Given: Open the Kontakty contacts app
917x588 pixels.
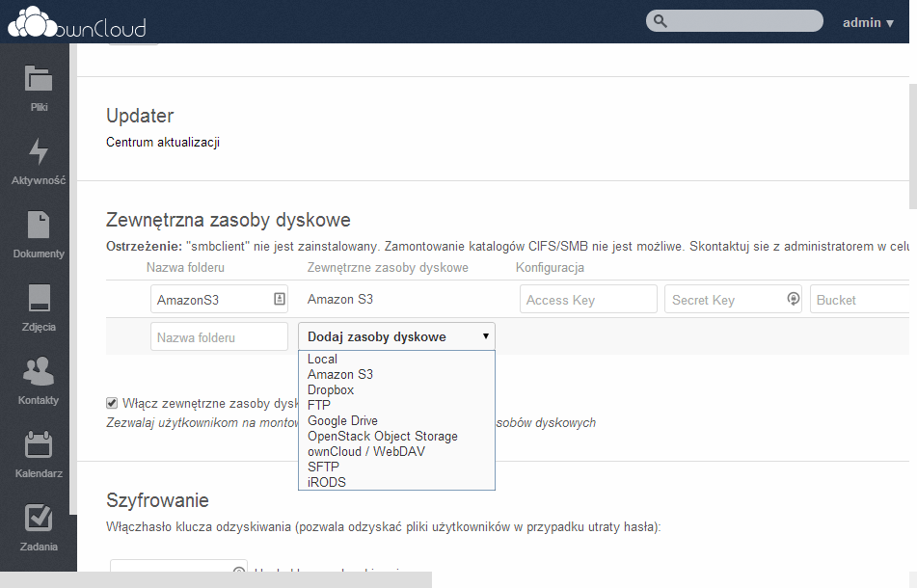Looking at the screenshot, I should (39, 381).
